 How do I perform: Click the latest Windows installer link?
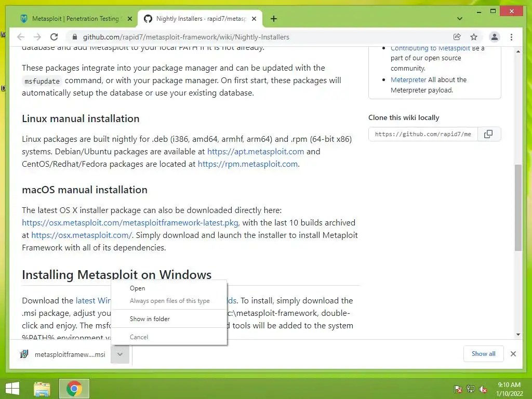93,301
